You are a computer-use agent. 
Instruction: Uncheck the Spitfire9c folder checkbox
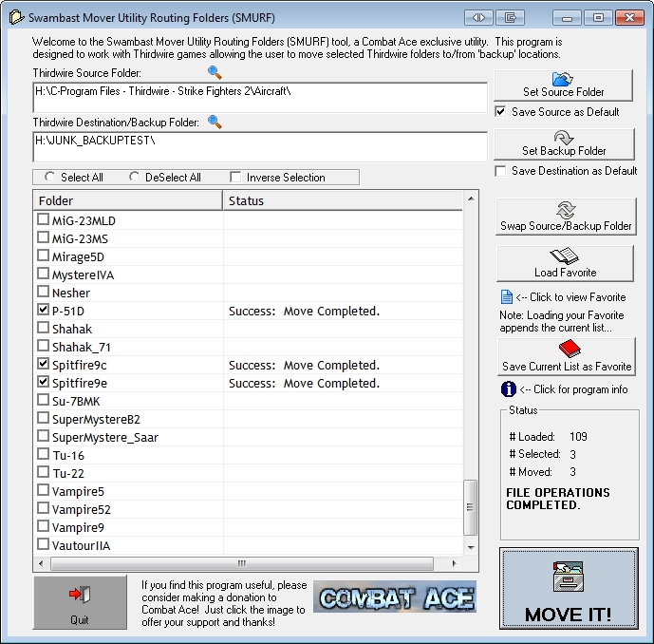point(43,364)
